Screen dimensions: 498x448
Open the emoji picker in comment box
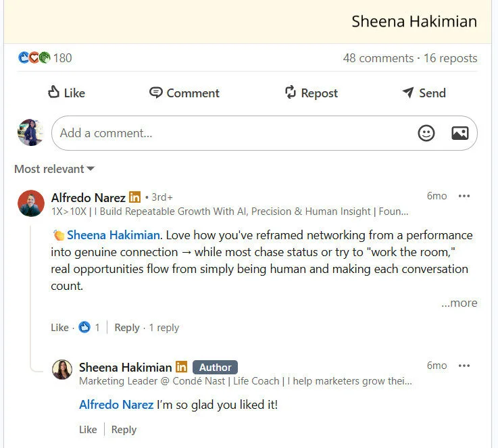coord(426,133)
